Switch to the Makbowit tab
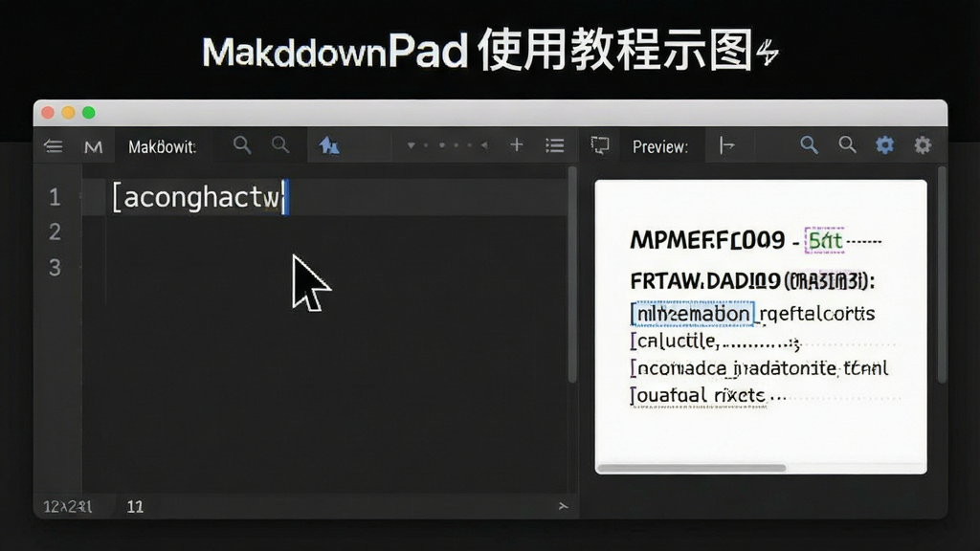The image size is (980, 551). tap(162, 146)
